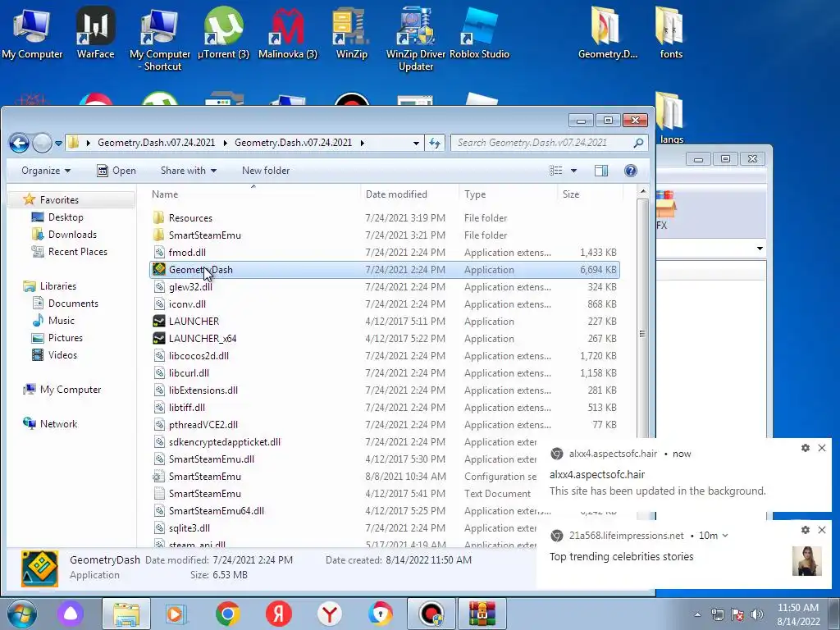This screenshot has width=840, height=630.
Task: Open the langs desktop folder
Action: [671, 118]
